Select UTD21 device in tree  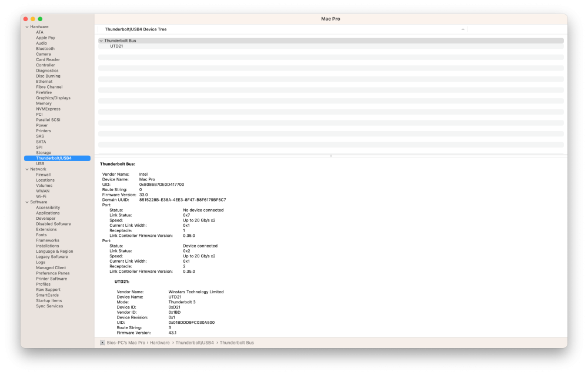click(116, 46)
